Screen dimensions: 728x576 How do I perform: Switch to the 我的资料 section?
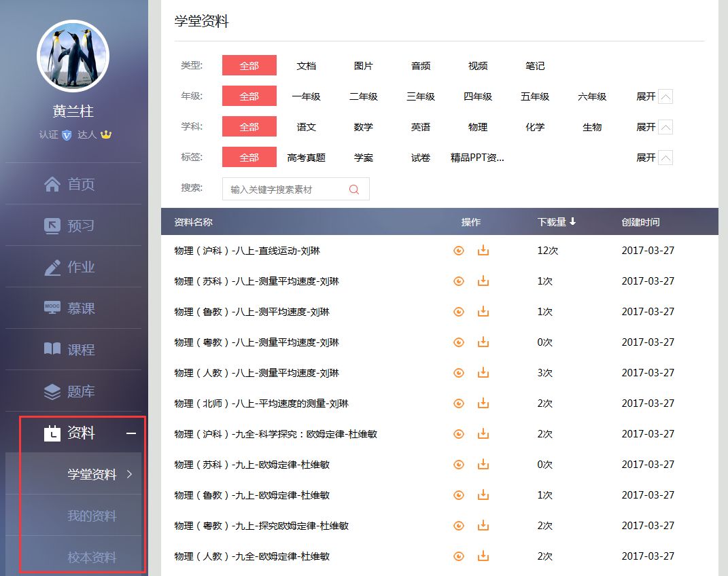91,516
